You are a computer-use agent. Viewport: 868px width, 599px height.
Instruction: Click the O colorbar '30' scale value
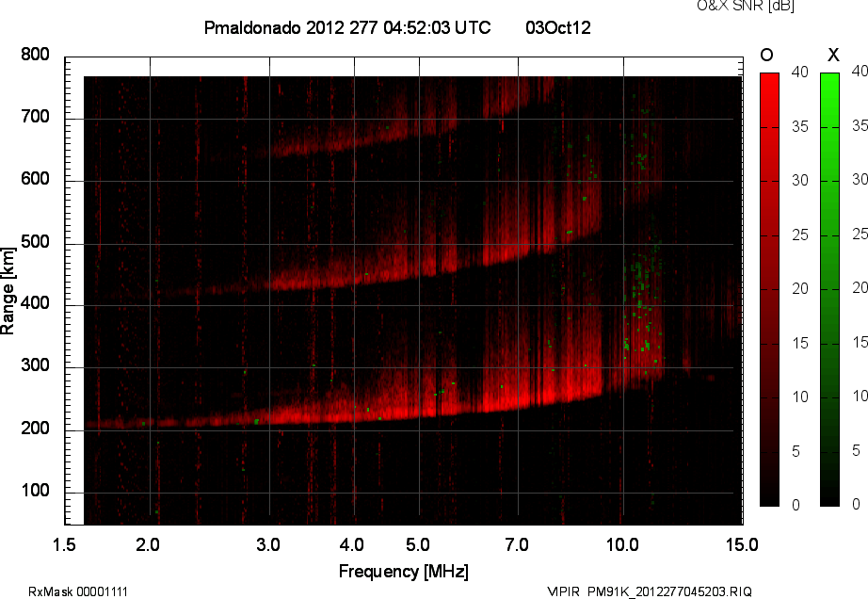tap(800, 181)
